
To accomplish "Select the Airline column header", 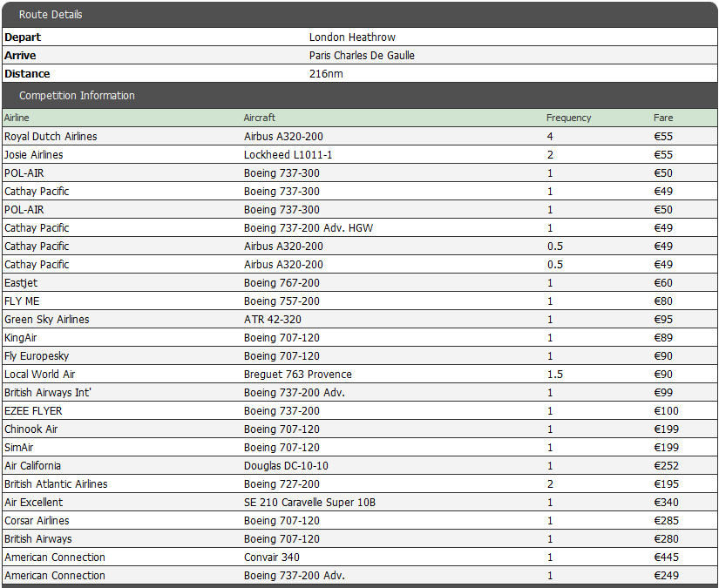I will [17, 118].
